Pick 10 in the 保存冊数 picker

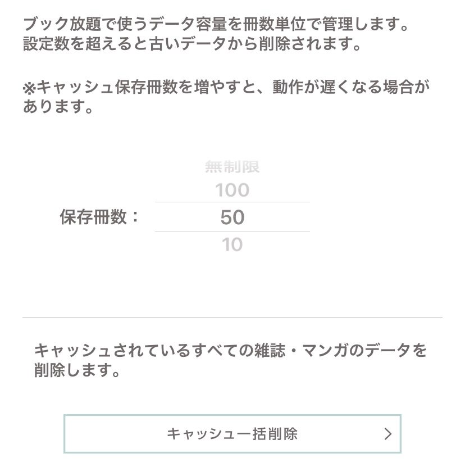tap(233, 244)
